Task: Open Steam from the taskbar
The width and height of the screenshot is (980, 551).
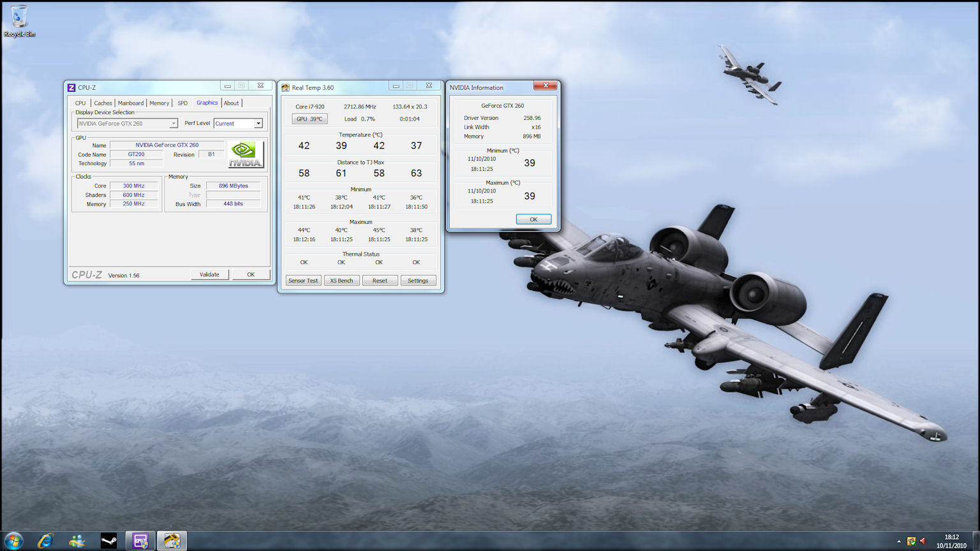Action: pyautogui.click(x=109, y=541)
